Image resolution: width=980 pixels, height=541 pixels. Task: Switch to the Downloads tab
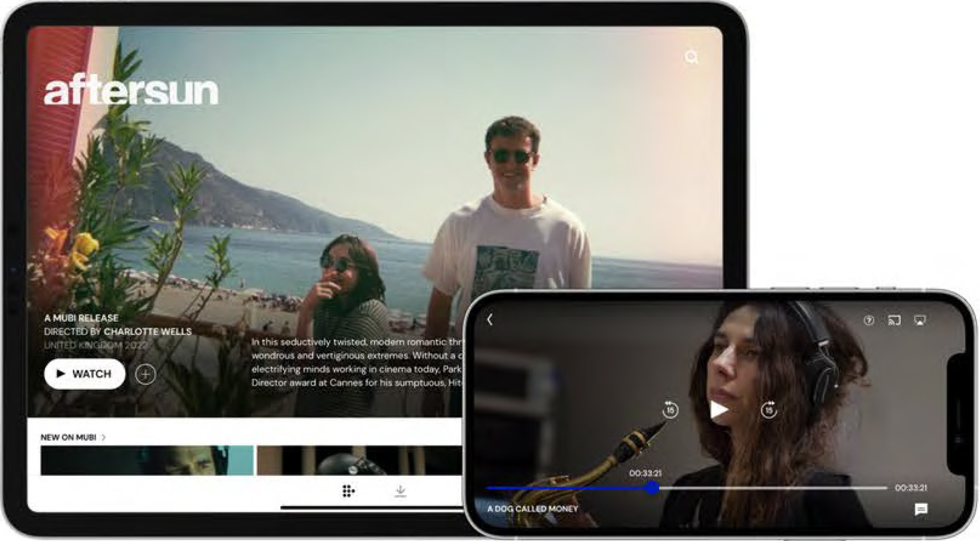[400, 491]
